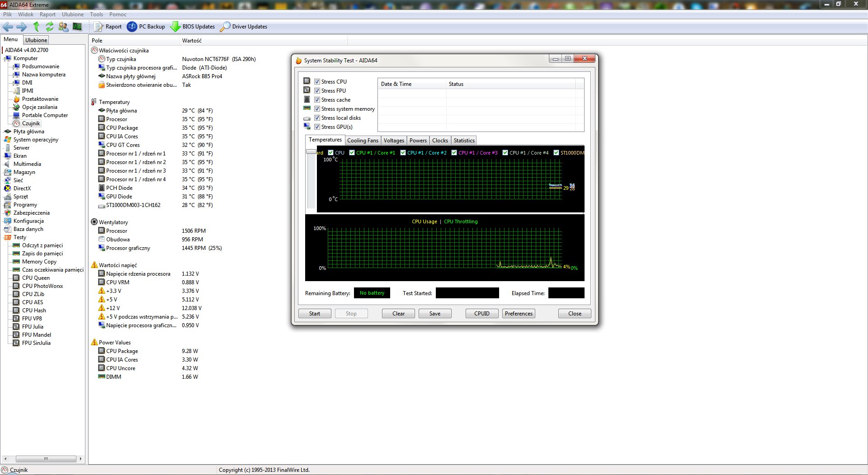Toggle the Stress GPU(s) checkbox
Screen dimensions: 868x475
click(317, 127)
